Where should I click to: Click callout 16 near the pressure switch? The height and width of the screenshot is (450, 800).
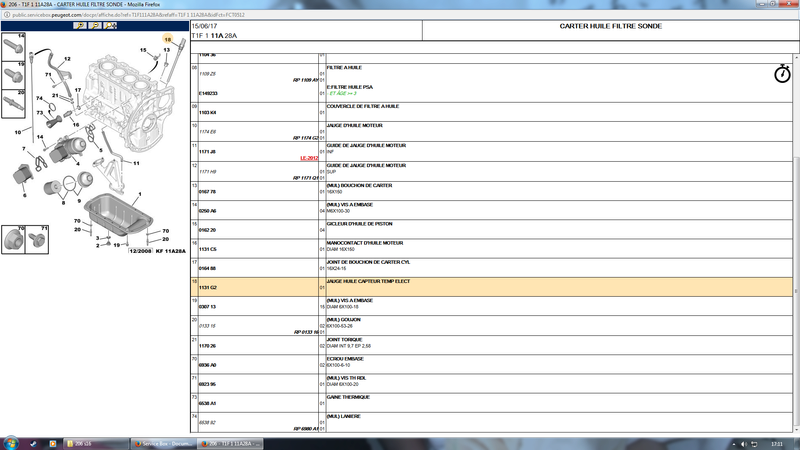coord(76,124)
